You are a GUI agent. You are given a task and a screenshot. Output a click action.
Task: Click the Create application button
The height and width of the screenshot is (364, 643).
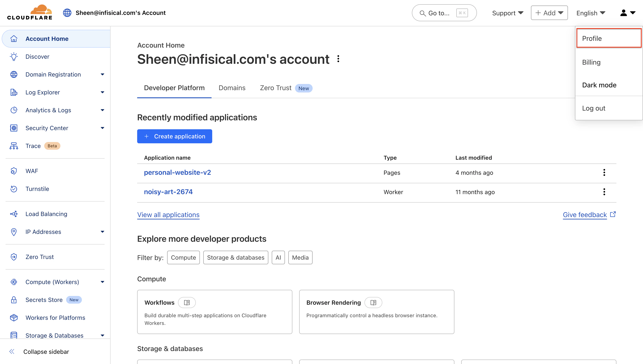point(175,136)
